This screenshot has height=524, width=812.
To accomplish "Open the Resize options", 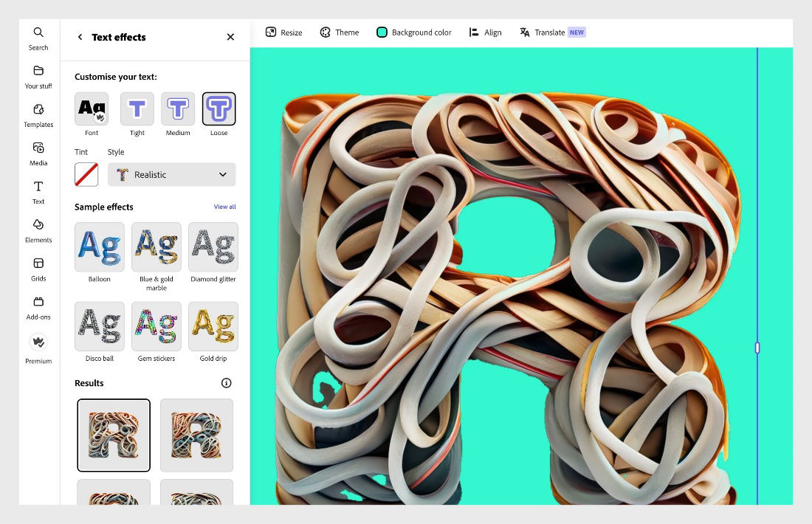I will pos(283,32).
